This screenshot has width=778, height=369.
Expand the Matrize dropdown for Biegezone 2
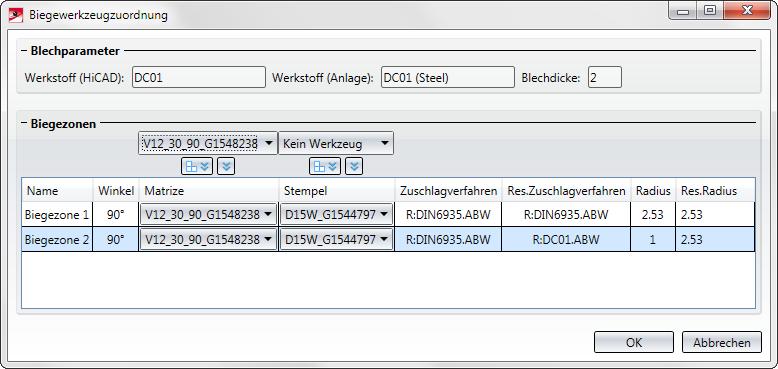point(208,240)
